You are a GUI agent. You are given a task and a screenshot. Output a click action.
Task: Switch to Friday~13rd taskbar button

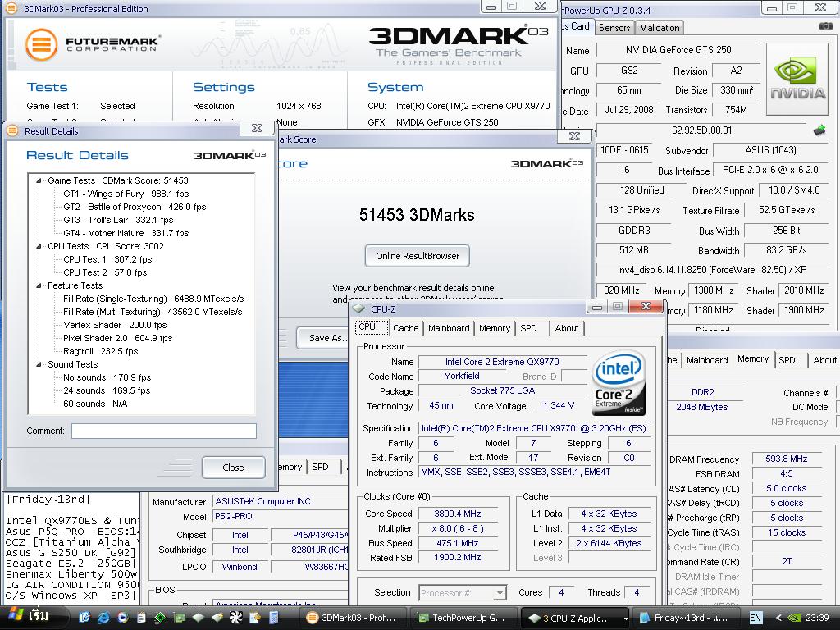coord(686,618)
